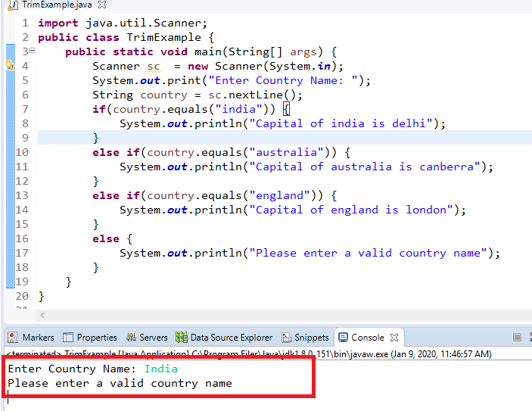Viewport: 532px width, 411px height.
Task: Click the terminated process status line in Console
Action: (x=249, y=354)
